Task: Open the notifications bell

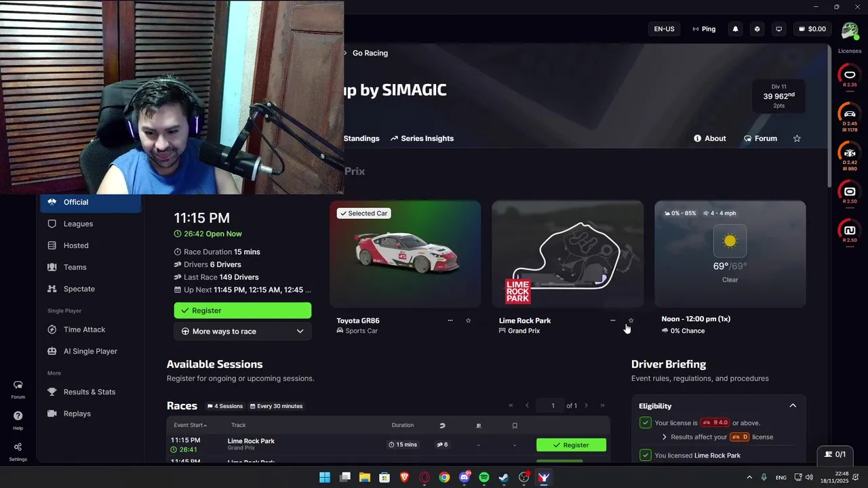Action: pyautogui.click(x=735, y=29)
